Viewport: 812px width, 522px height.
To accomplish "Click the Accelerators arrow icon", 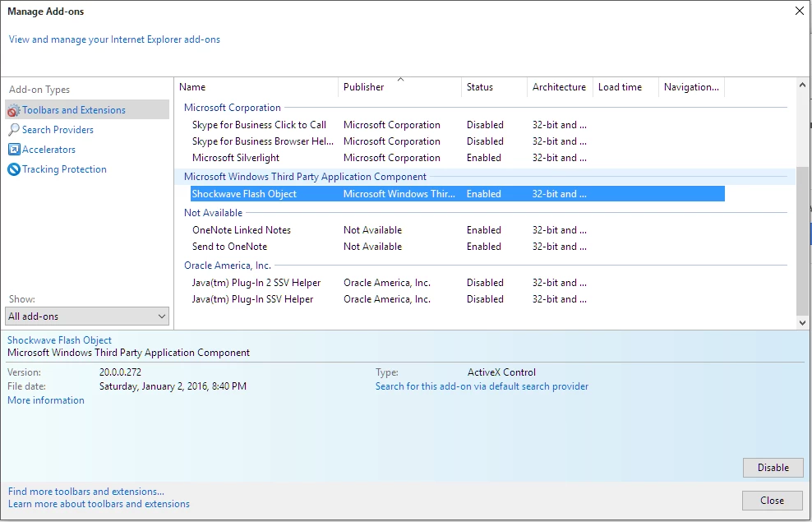I will click(14, 149).
